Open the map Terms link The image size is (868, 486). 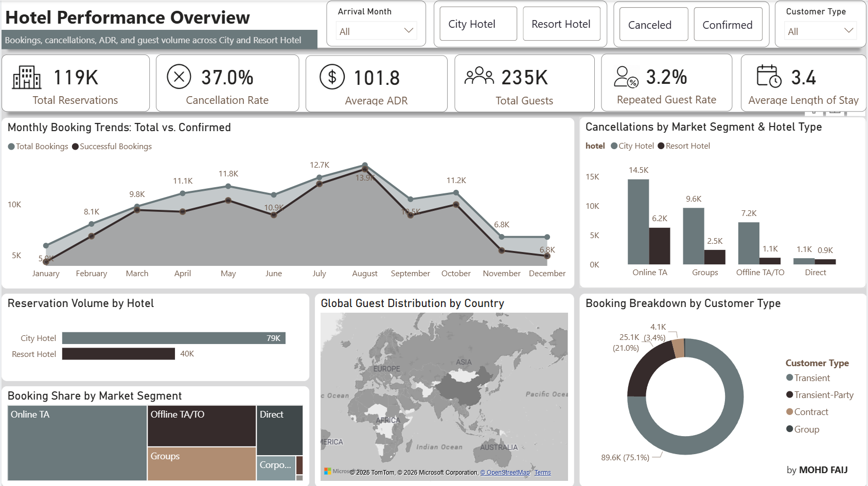tap(542, 473)
